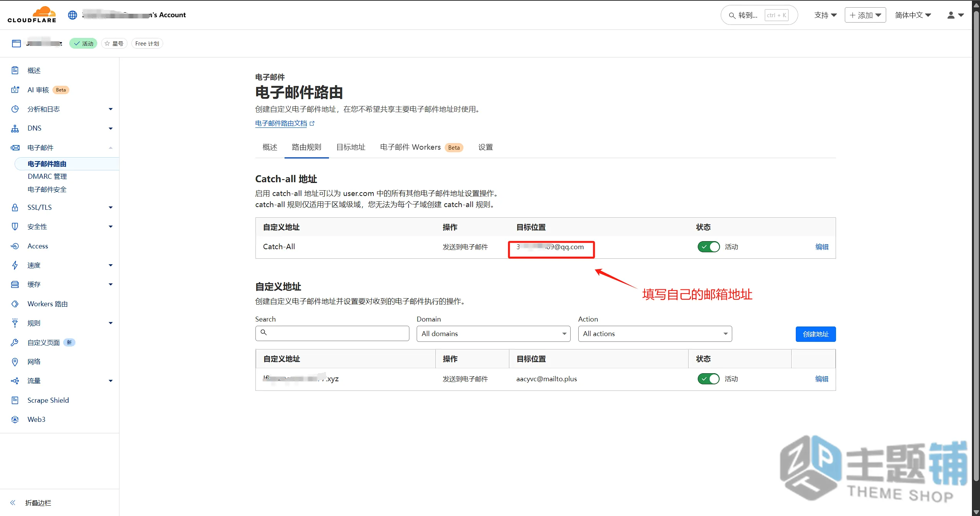Open the 电子邮件路由文档 link
This screenshot has width=980, height=516.
click(x=281, y=123)
